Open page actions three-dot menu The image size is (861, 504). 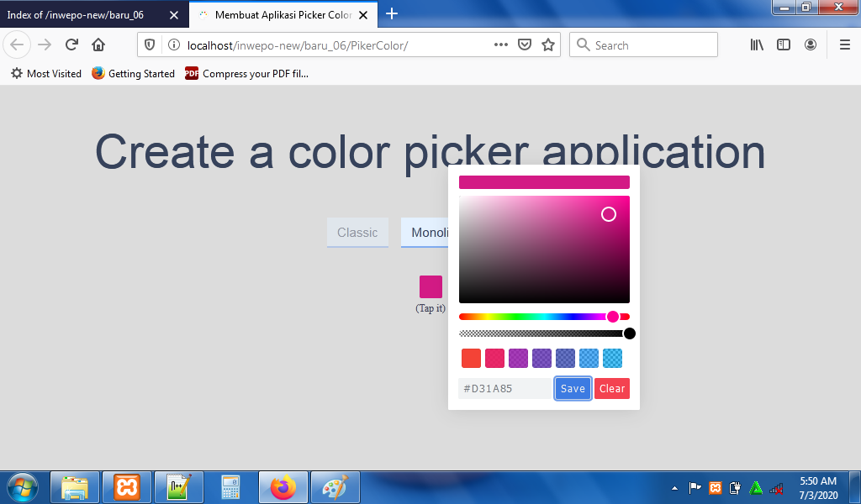point(501,45)
